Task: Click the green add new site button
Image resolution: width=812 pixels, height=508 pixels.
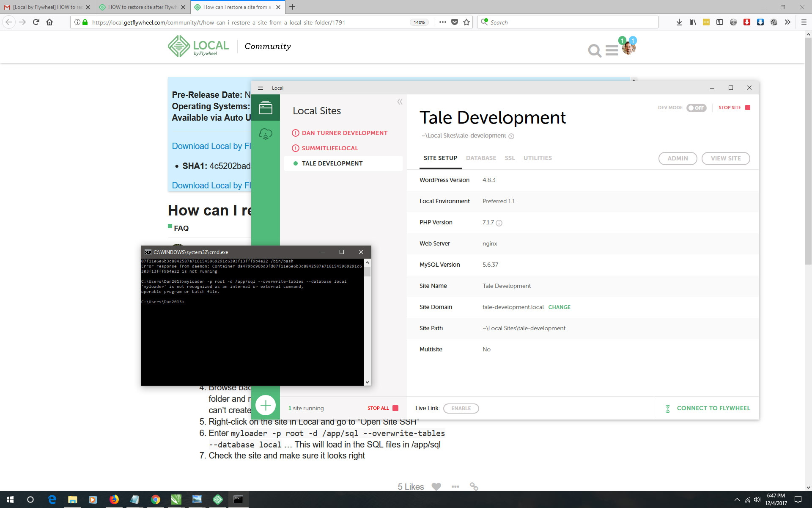Action: [266, 406]
